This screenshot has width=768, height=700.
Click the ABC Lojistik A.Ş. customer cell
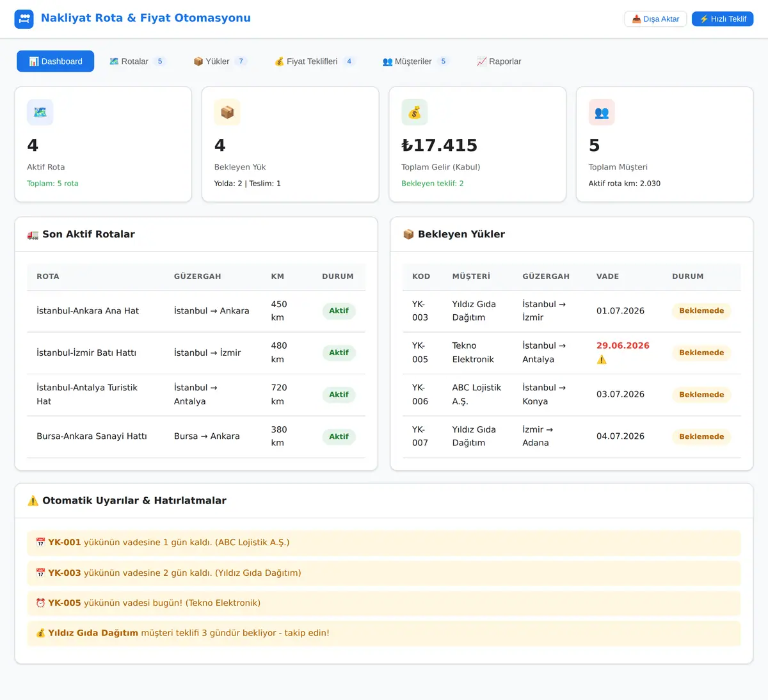click(x=477, y=395)
